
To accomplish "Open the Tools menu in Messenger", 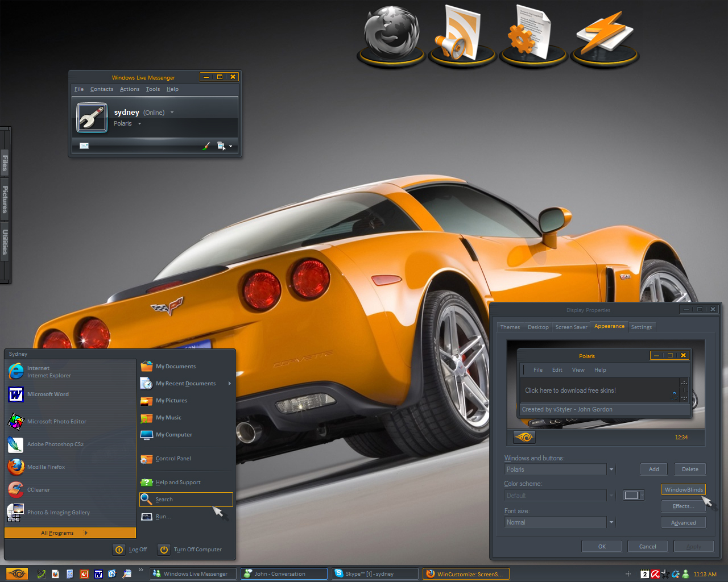I will (152, 89).
